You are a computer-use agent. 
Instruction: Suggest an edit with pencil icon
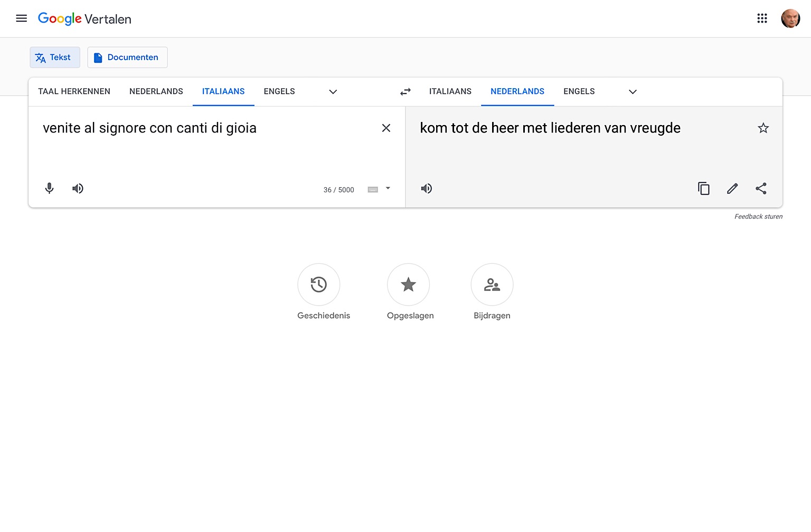point(732,188)
